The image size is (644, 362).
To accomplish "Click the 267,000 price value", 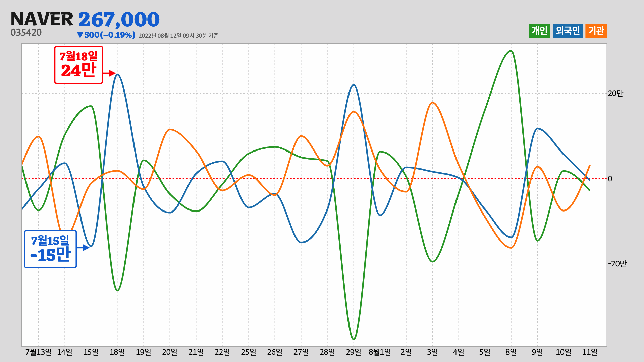I will [x=119, y=20].
